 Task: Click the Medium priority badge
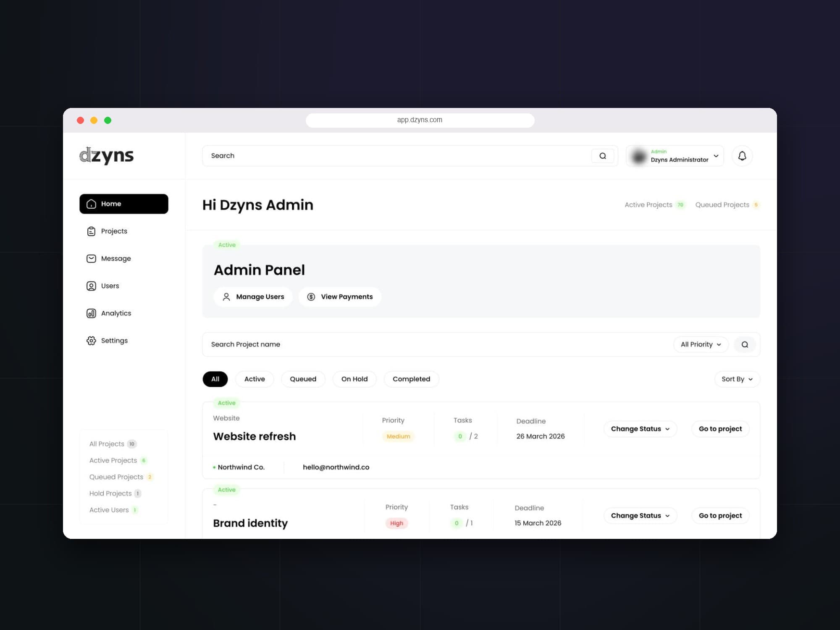398,436
